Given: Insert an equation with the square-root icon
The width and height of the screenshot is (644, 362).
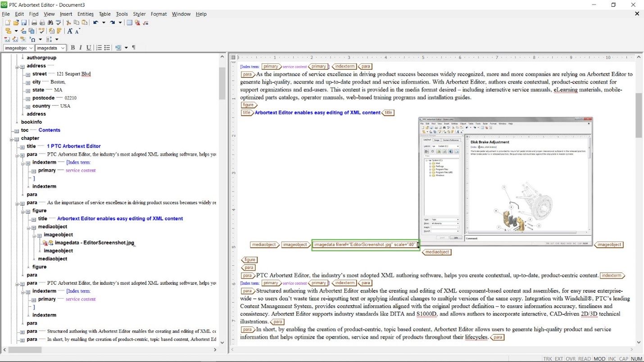Looking at the screenshot, I should [146, 23].
